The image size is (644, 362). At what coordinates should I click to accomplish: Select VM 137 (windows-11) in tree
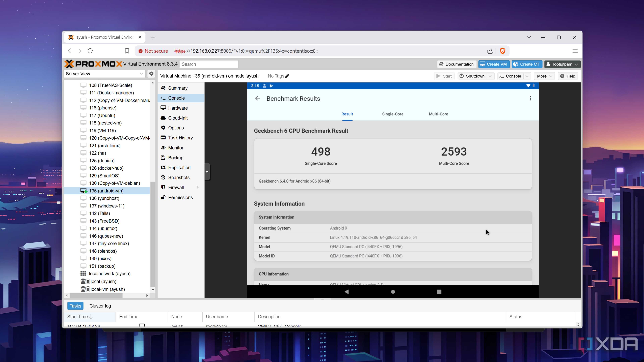click(x=107, y=206)
